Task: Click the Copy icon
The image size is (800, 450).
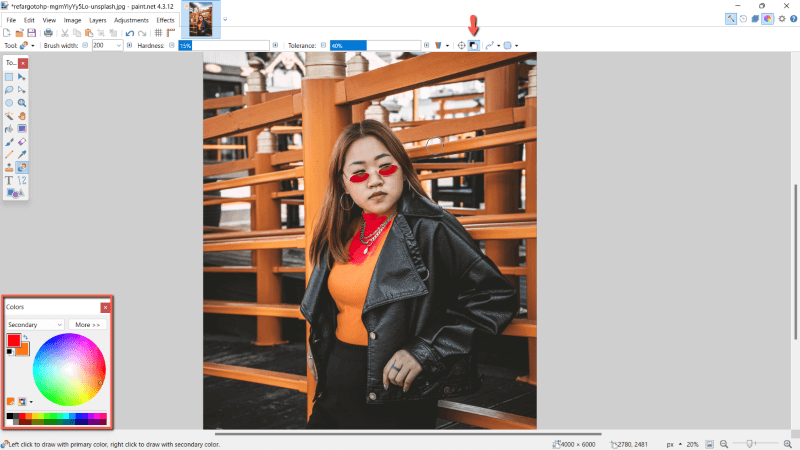Action: 77,33
